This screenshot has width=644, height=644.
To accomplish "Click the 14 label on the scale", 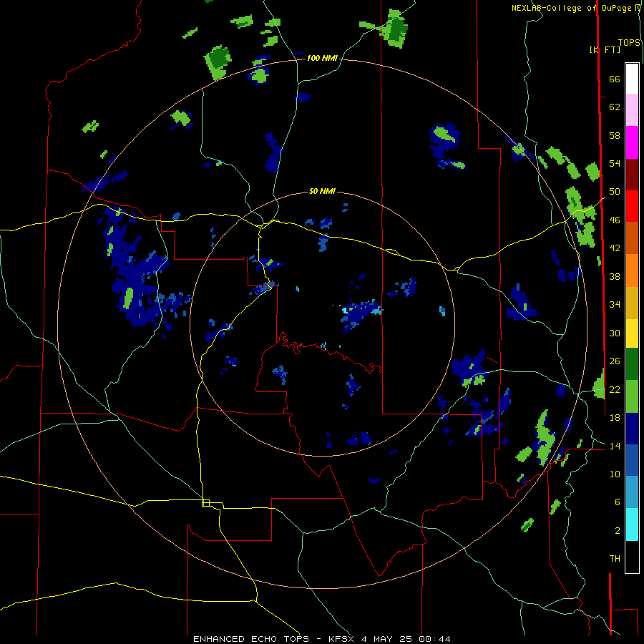I will click(x=615, y=446).
